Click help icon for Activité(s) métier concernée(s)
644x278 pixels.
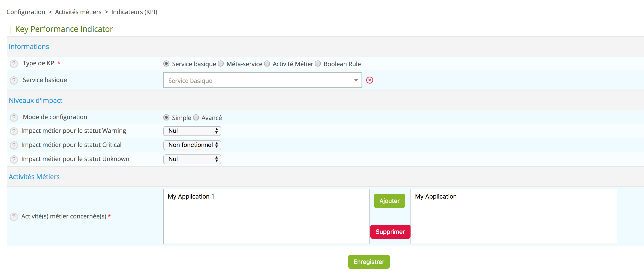coord(14,217)
